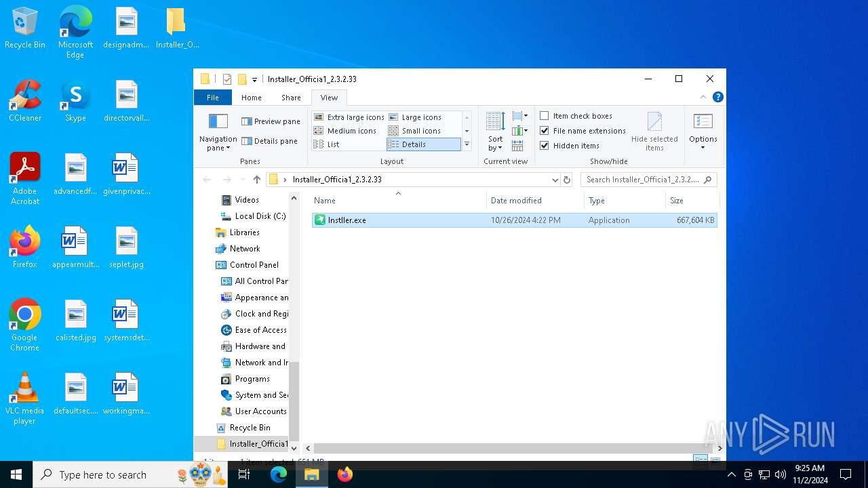Refresh the current folder view
868x488 pixels.
pyautogui.click(x=567, y=180)
